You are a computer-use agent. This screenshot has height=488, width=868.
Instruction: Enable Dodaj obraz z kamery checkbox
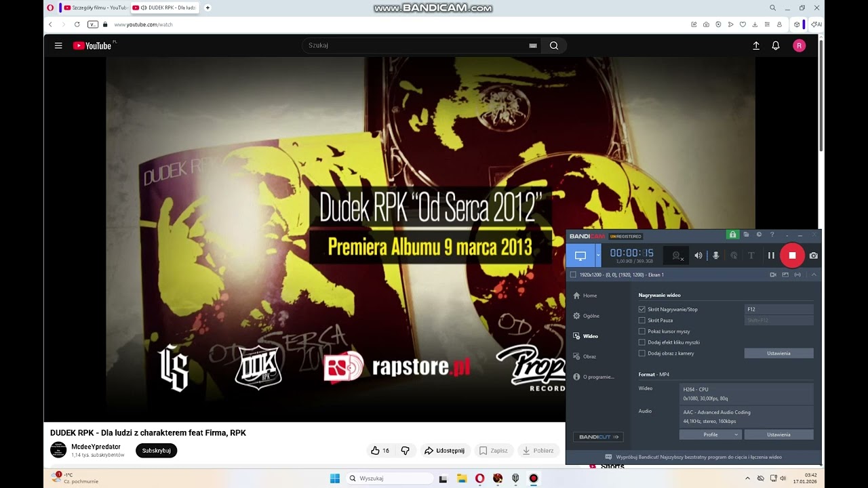coord(642,353)
